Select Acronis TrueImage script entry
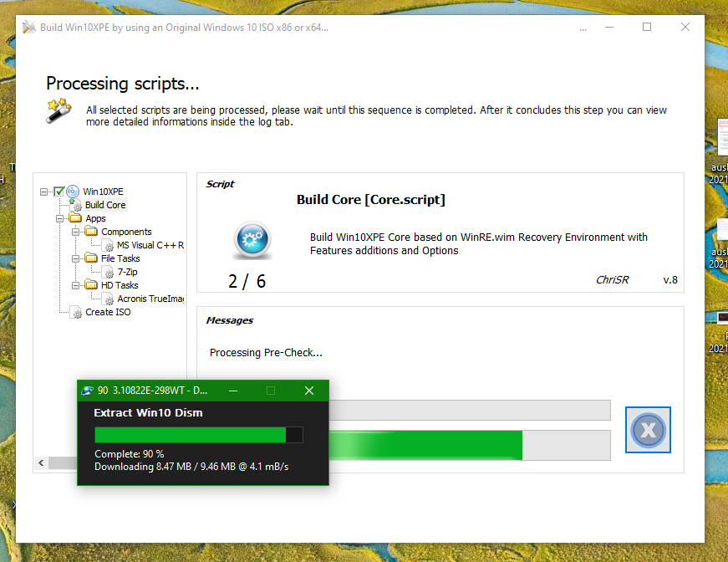Screen dimensions: 728x562 [x=150, y=299]
